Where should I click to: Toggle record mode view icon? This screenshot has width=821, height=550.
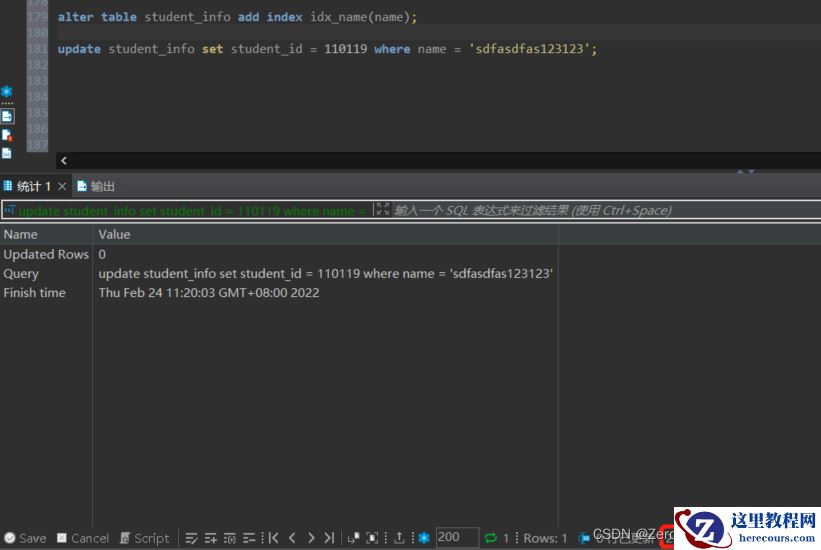tap(372, 538)
